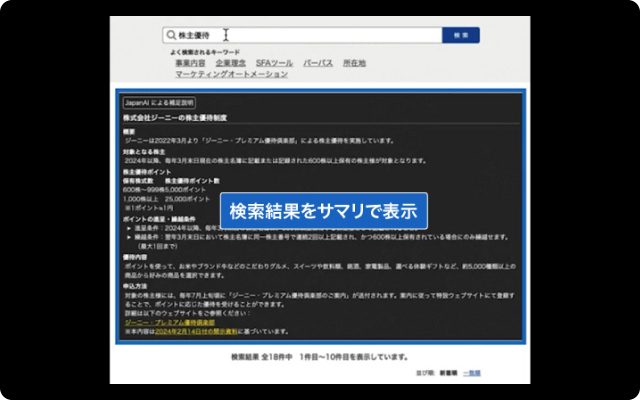640x400 pixels.
Task: Click the 600株〜999株 5,000ポイント row
Action: (164, 190)
